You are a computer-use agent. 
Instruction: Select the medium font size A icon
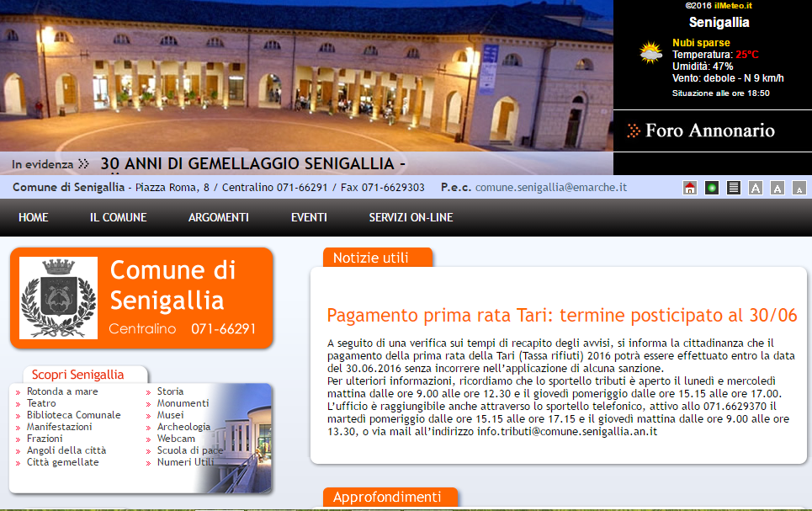click(778, 188)
